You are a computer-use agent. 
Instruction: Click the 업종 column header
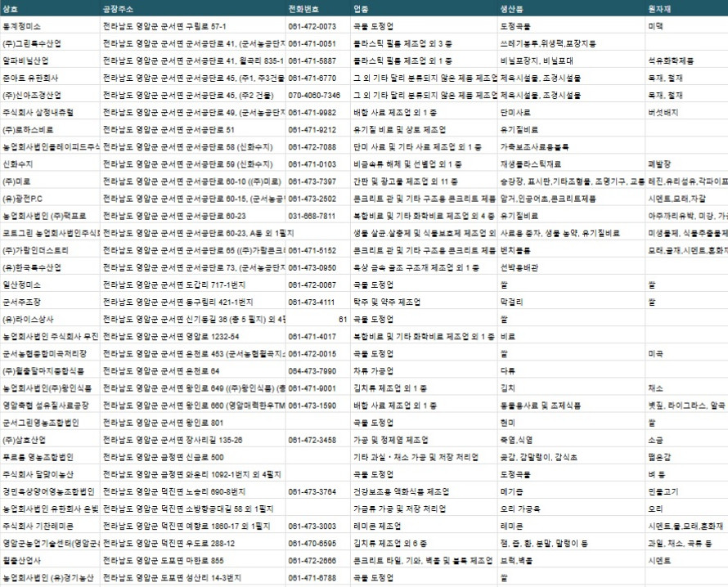tap(424, 9)
